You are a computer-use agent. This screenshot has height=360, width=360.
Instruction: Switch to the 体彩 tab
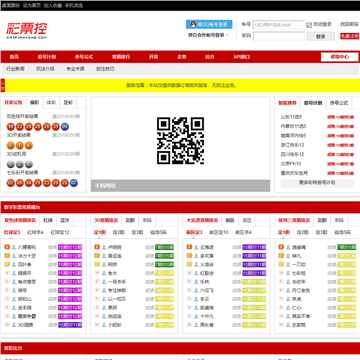click(x=51, y=103)
